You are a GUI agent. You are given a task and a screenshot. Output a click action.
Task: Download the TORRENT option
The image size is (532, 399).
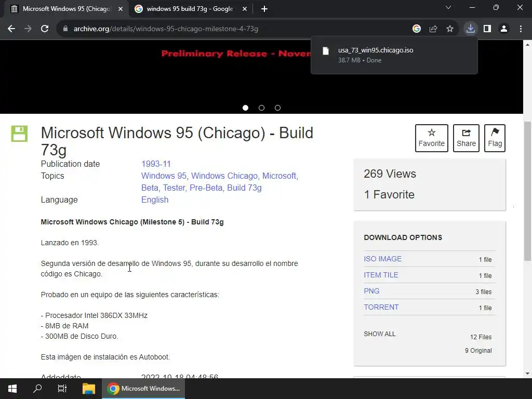point(381,307)
